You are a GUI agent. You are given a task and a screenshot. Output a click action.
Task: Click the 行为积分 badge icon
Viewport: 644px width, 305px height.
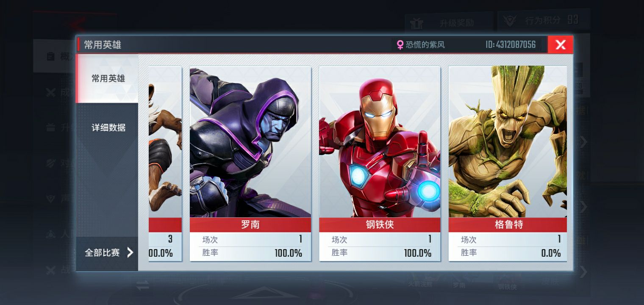click(x=511, y=21)
